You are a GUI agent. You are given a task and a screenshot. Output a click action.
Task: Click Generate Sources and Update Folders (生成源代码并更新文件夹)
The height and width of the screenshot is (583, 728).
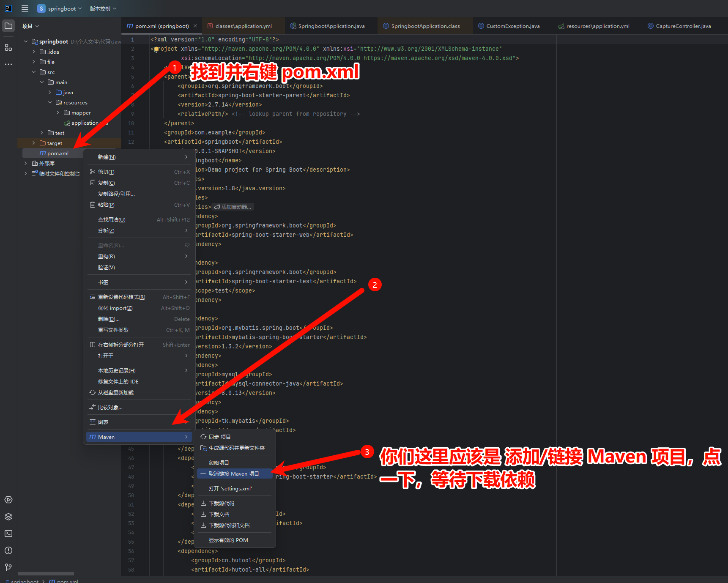tap(235, 448)
